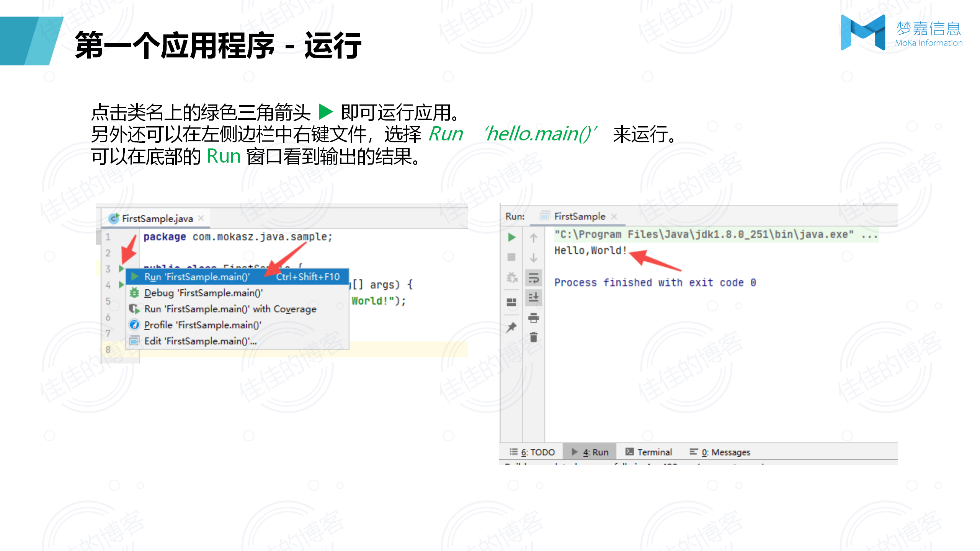
Task: Click the Pin Tab icon in Run panel
Action: pos(511,327)
